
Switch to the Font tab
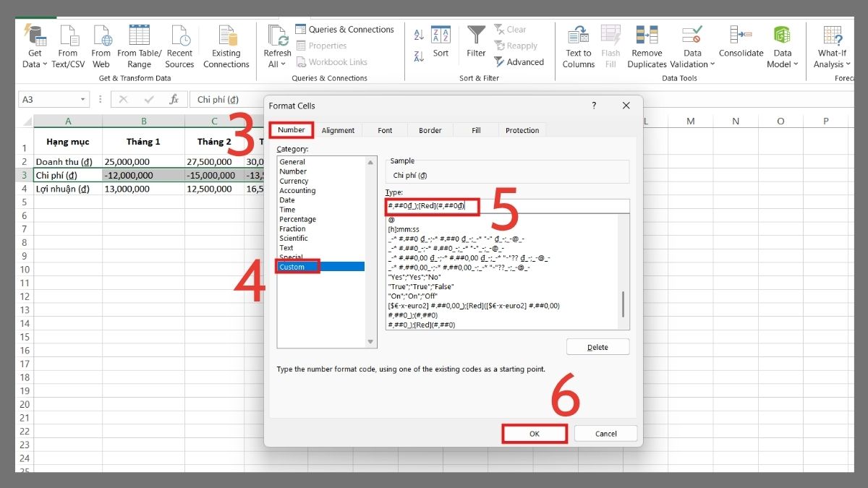(x=385, y=130)
